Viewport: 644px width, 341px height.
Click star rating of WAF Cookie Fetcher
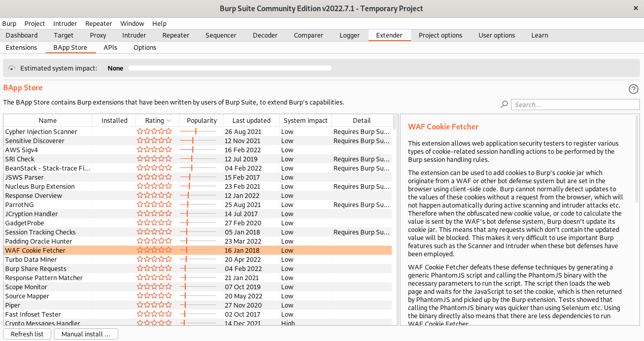point(154,251)
